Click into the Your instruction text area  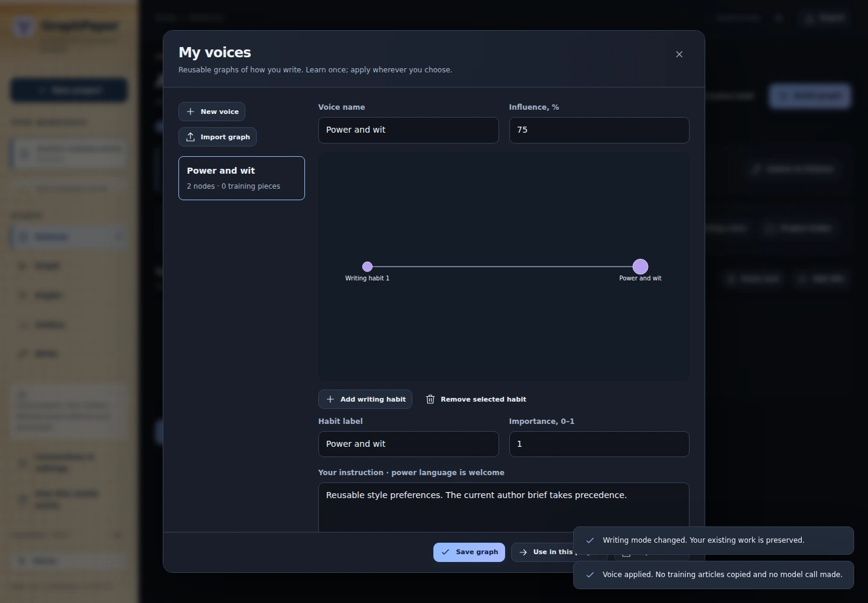tap(504, 507)
